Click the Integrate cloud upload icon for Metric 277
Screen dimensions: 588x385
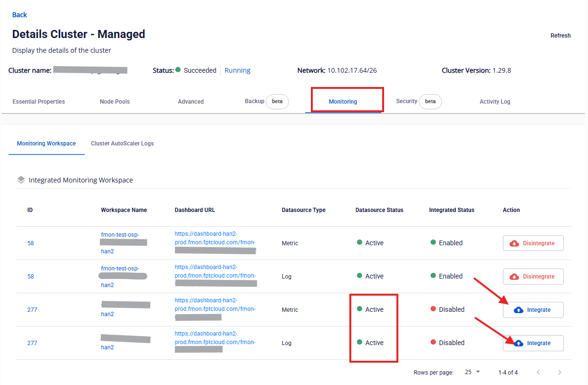click(x=519, y=310)
